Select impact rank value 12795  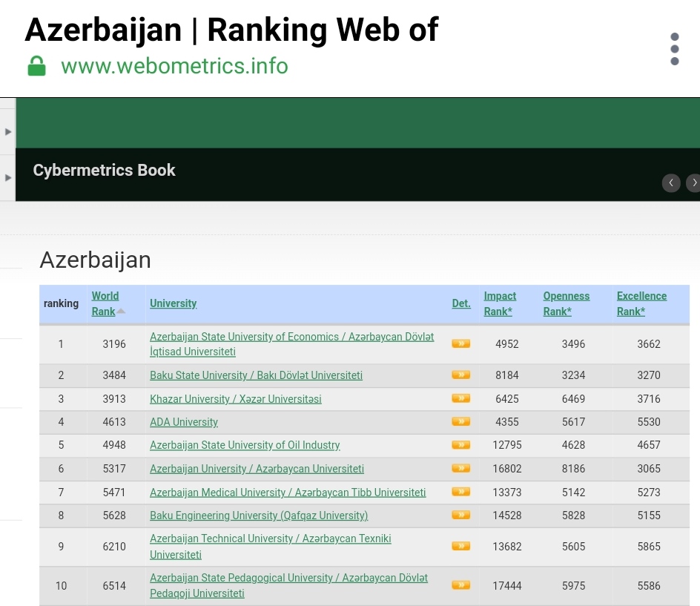[x=507, y=445]
